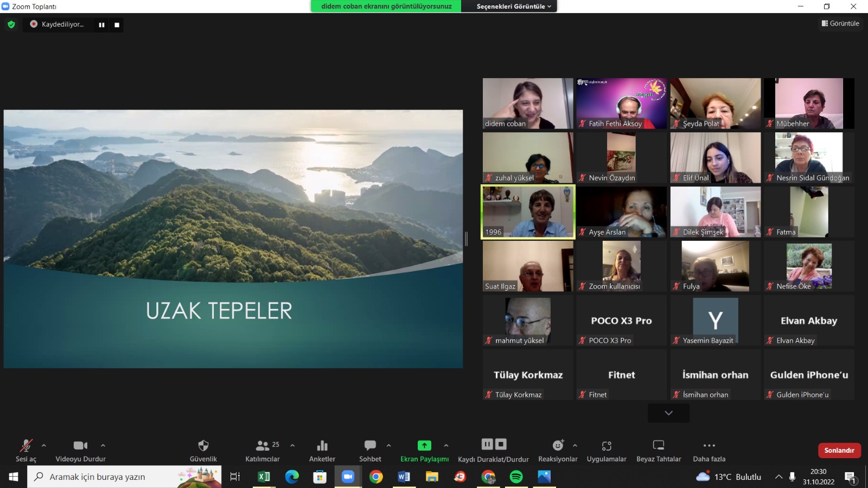Click taskbar search box Aramak için buraya yazın

124,477
